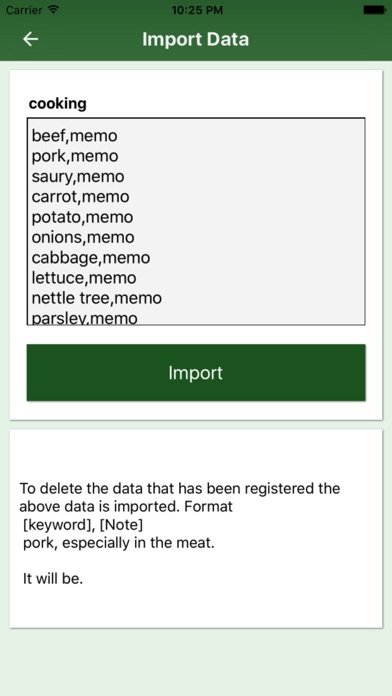Tap the cooking category label
This screenshot has height=696, width=392.
coord(58,104)
